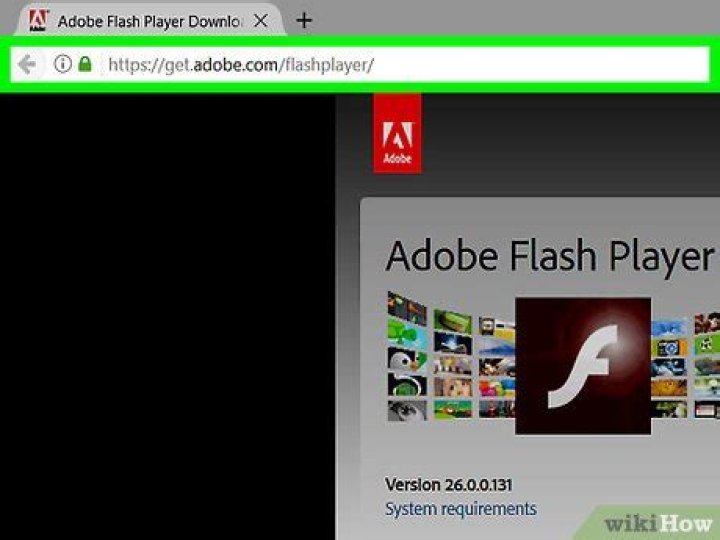Open the site information circle icon
720x540 pixels.
click(62, 65)
